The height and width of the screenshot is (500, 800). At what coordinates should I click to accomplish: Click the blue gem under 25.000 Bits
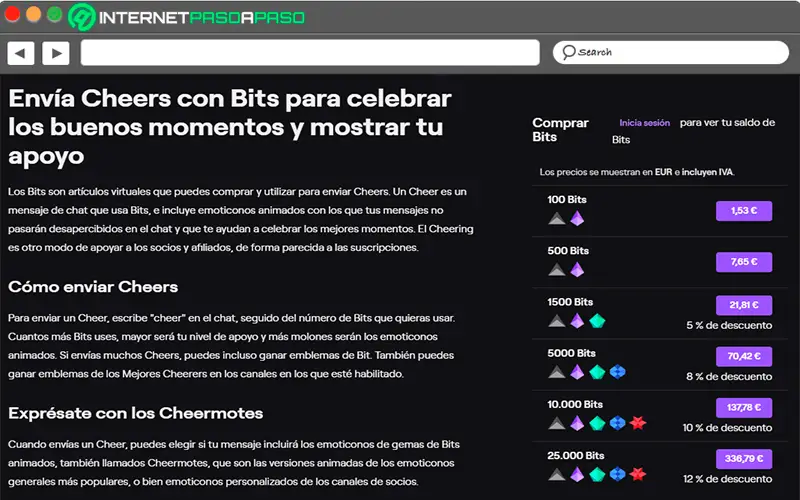617,474
